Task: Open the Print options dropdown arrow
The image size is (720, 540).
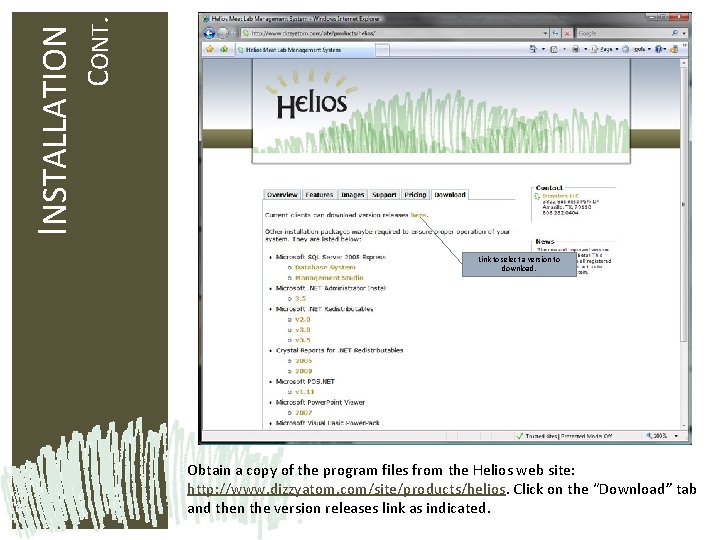Action: (x=585, y=49)
